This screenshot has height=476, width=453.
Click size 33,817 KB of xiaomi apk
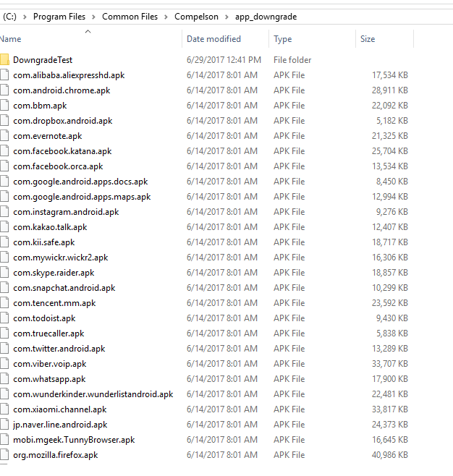(x=390, y=409)
